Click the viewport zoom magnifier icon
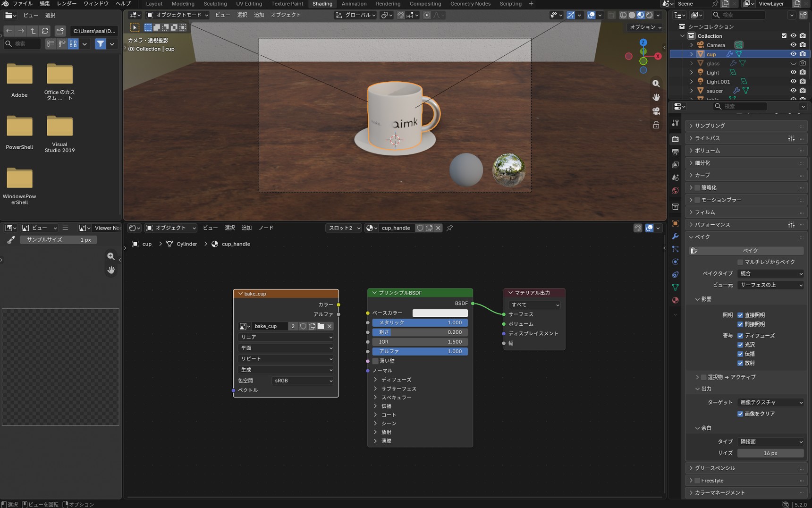 656,84
